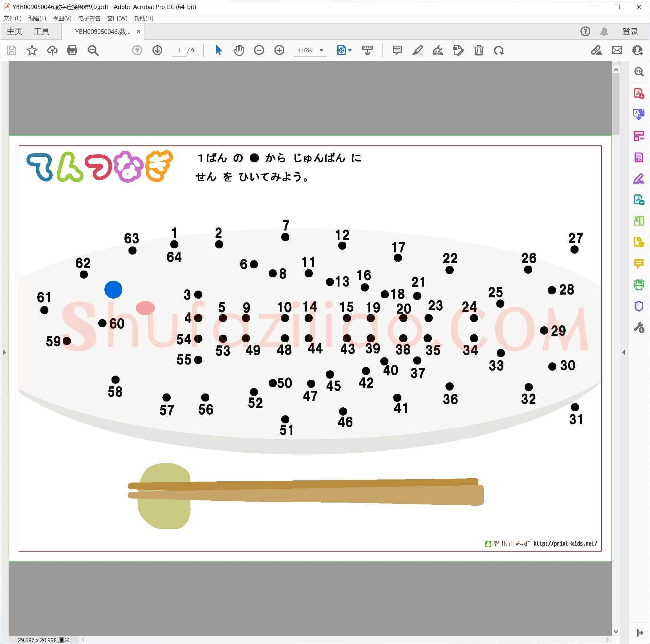Click the rotate page icon
Image resolution: width=650 pixels, height=644 pixels.
coord(499,51)
